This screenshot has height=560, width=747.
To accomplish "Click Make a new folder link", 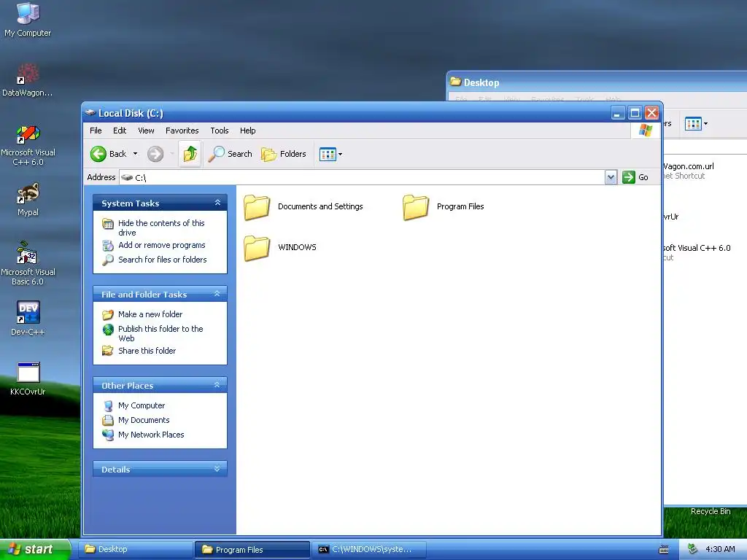I will click(x=150, y=314).
